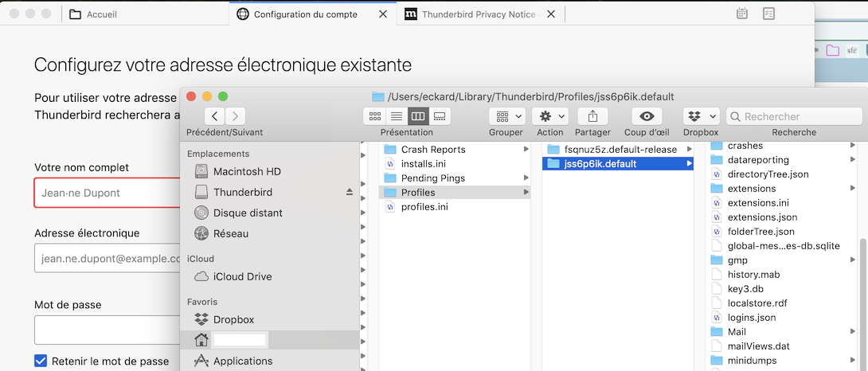Switch Finder to gallery view
Viewport: 868px width, 371px height.
[440, 116]
